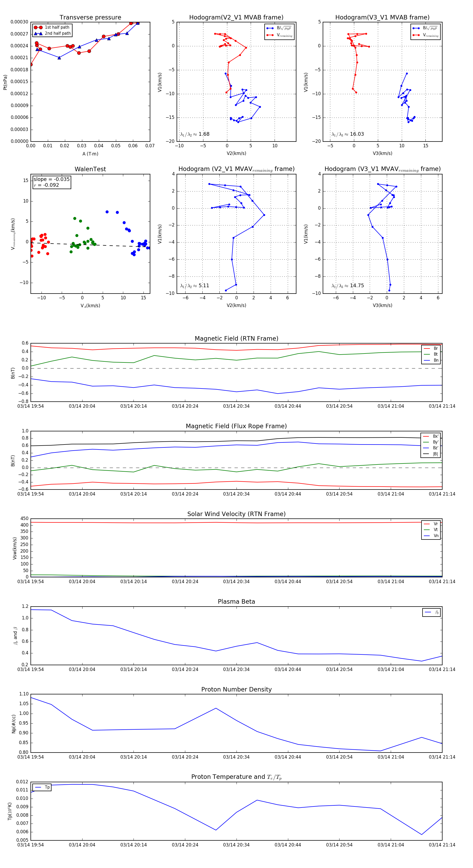Click the Vr legend entry
473x868 pixels.
point(431,524)
